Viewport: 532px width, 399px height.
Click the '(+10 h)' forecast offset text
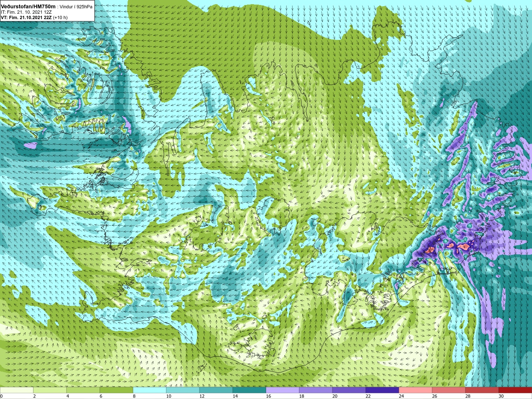pyautogui.click(x=60, y=17)
